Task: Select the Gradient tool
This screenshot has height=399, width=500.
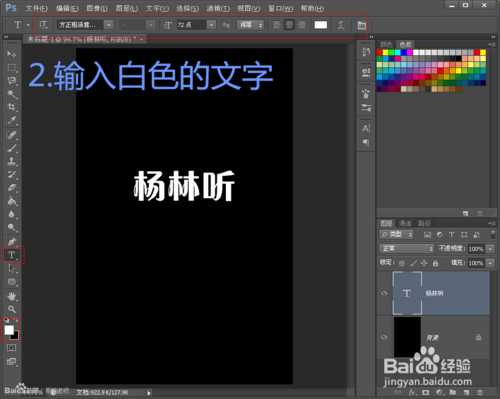Action: (x=12, y=201)
